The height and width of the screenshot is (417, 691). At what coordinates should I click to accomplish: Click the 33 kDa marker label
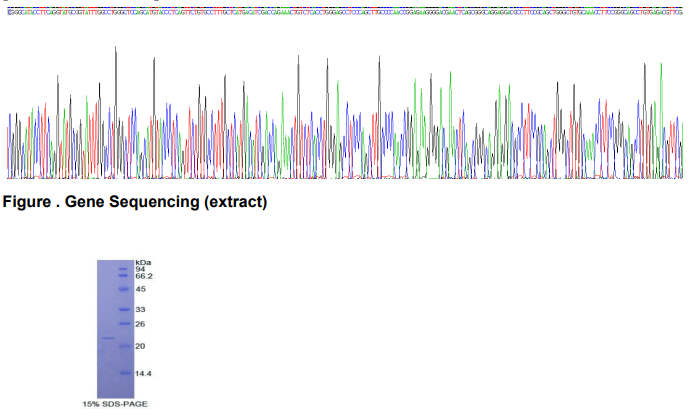click(x=140, y=310)
